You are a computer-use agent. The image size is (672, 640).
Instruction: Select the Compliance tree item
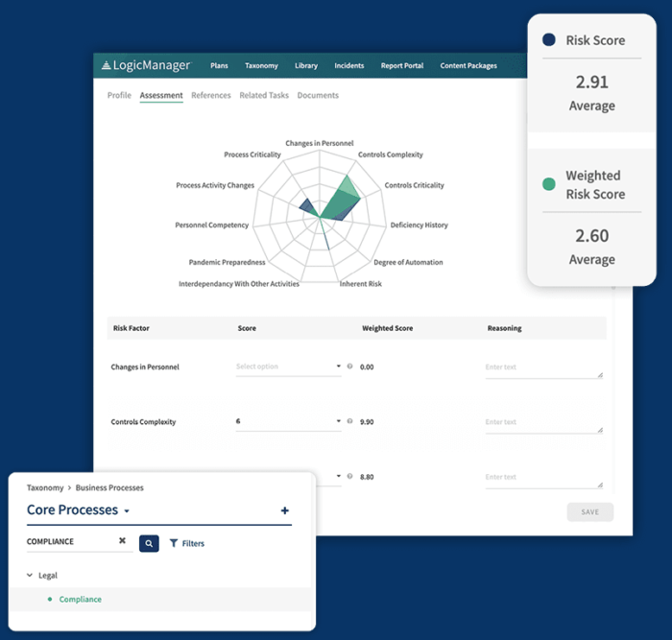80,599
